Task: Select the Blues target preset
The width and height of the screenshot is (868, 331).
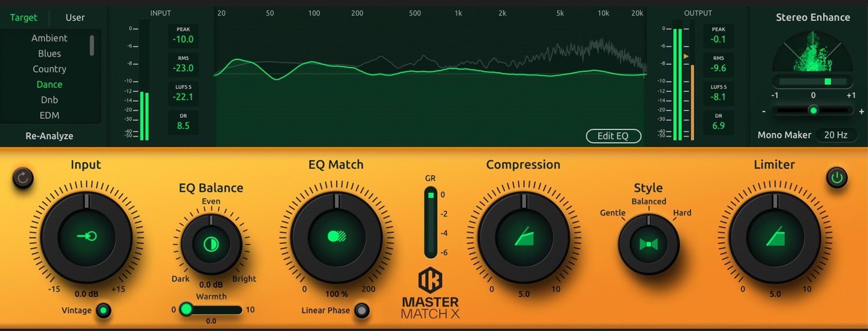Action: [50, 53]
